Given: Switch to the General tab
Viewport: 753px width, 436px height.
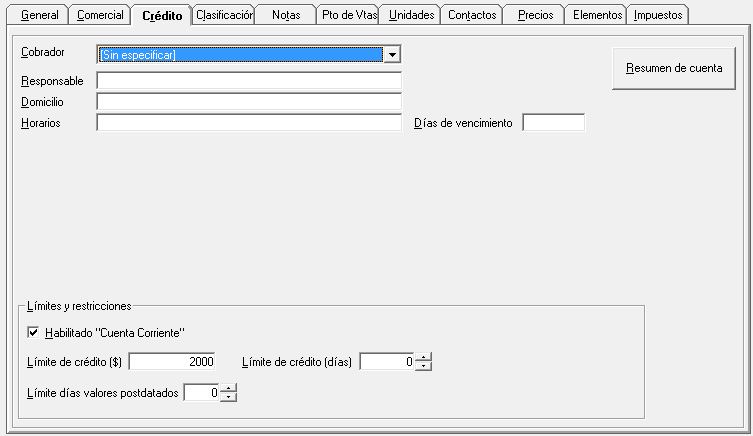Looking at the screenshot, I should (x=40, y=15).
